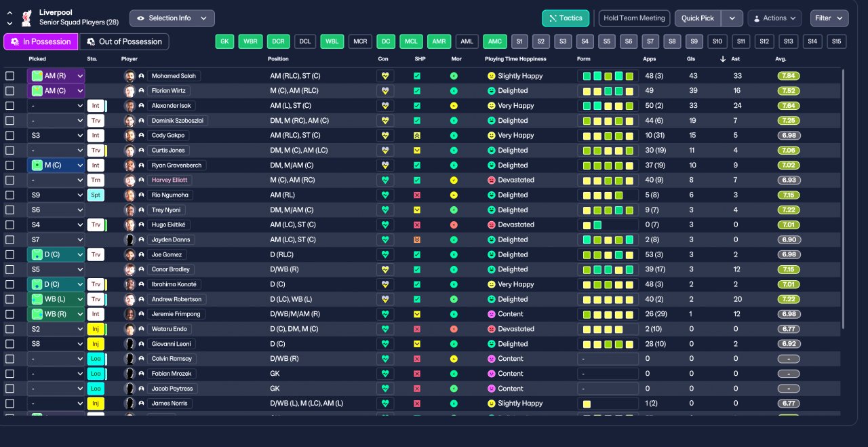The width and height of the screenshot is (868, 447).
Task: Toggle the checkbox in Wataru Endo's row
Action: click(x=9, y=329)
